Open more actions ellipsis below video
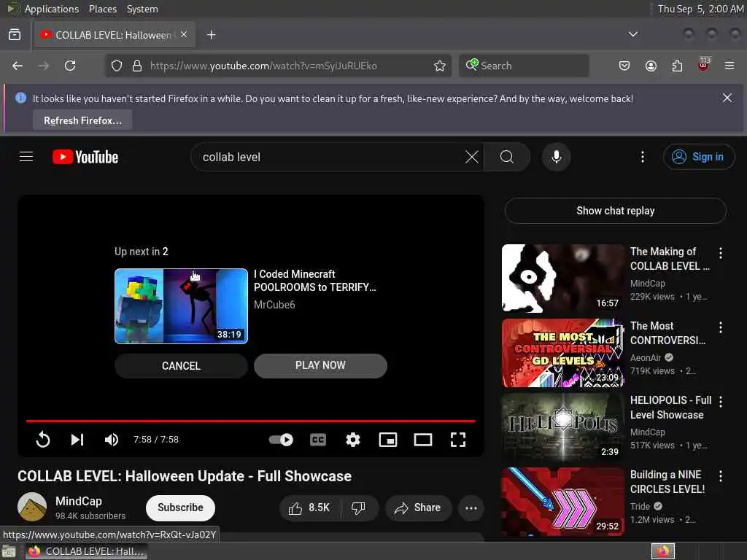The image size is (747, 560). (x=471, y=508)
